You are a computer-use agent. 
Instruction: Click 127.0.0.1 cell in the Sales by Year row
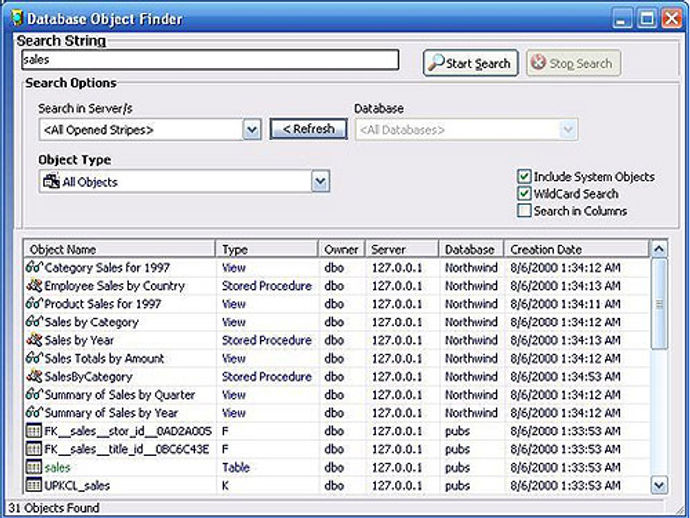(x=397, y=340)
